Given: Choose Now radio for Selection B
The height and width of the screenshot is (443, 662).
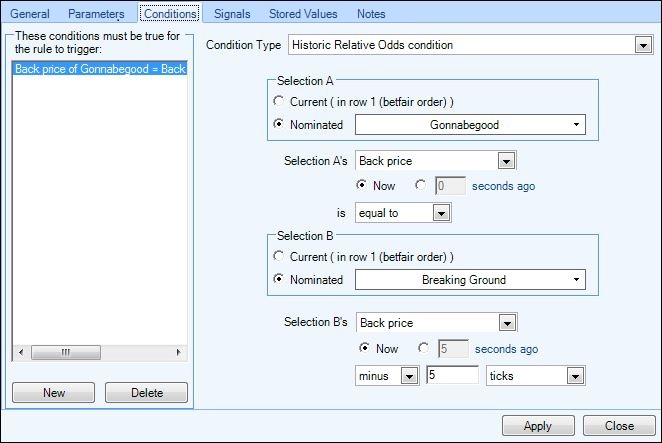Looking at the screenshot, I should click(x=364, y=348).
